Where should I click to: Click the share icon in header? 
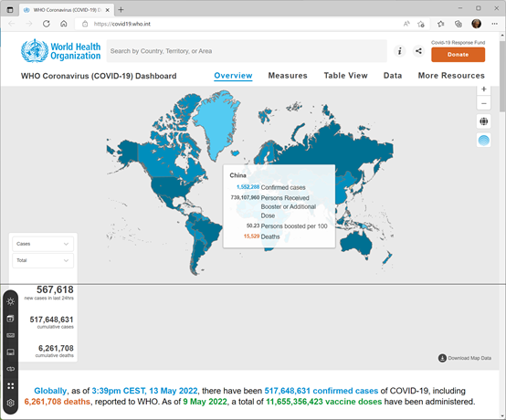tap(418, 51)
